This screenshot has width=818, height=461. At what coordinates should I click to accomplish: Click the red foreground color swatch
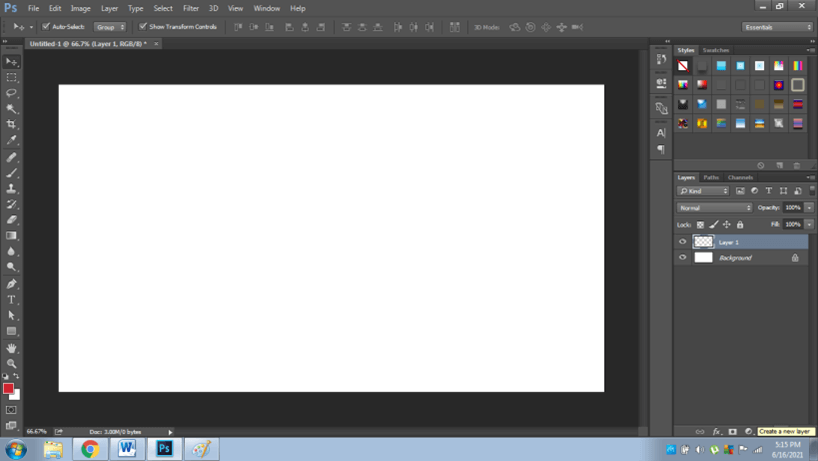pos(8,389)
